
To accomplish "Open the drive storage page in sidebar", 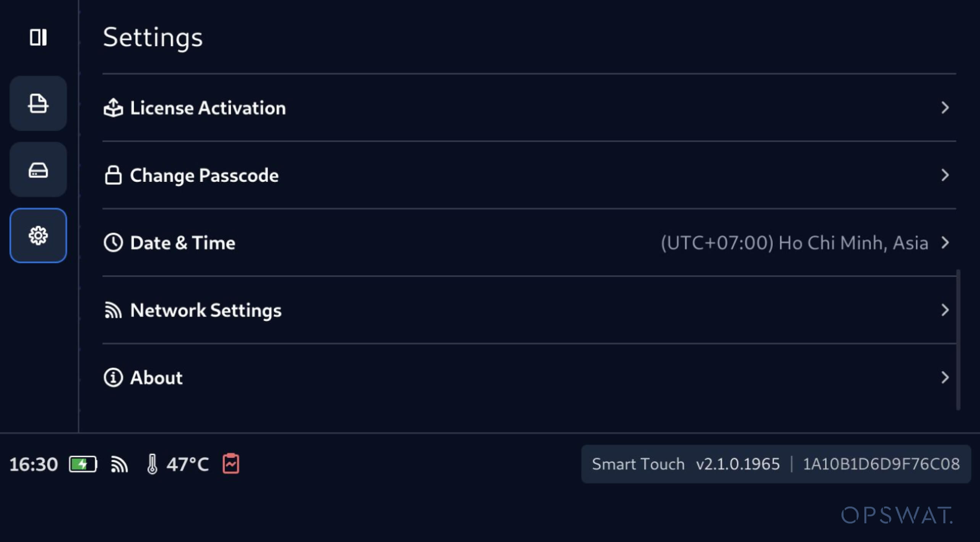I will (x=38, y=170).
